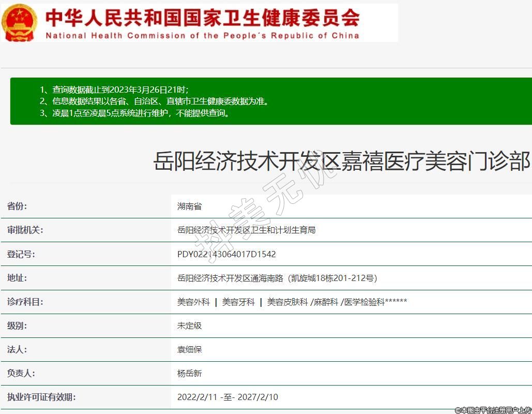Click the address value with 凯旋城18栋
532x414 pixels.
coord(277,278)
